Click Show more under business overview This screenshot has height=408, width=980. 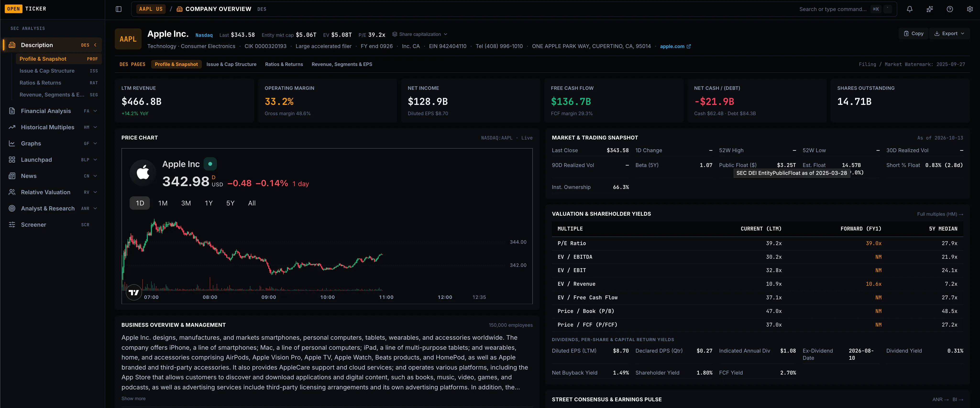(x=133, y=398)
